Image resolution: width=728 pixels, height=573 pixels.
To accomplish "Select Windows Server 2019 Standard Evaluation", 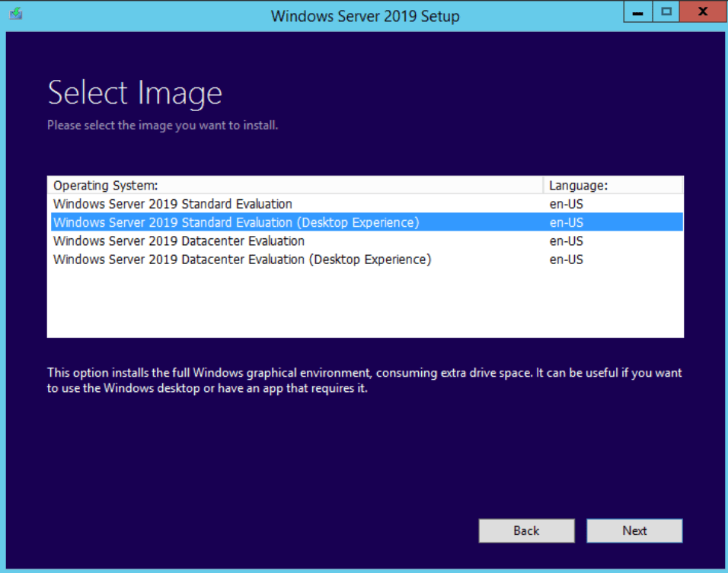I will 173,204.
